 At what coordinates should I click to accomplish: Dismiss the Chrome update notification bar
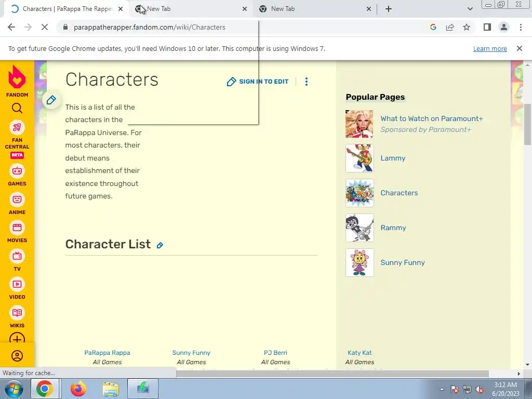pos(520,48)
